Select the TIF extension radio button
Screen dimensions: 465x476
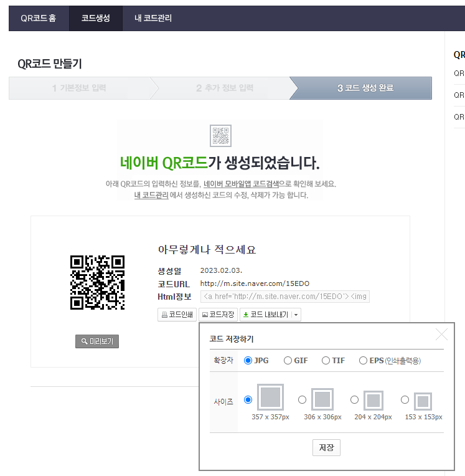[326, 361]
